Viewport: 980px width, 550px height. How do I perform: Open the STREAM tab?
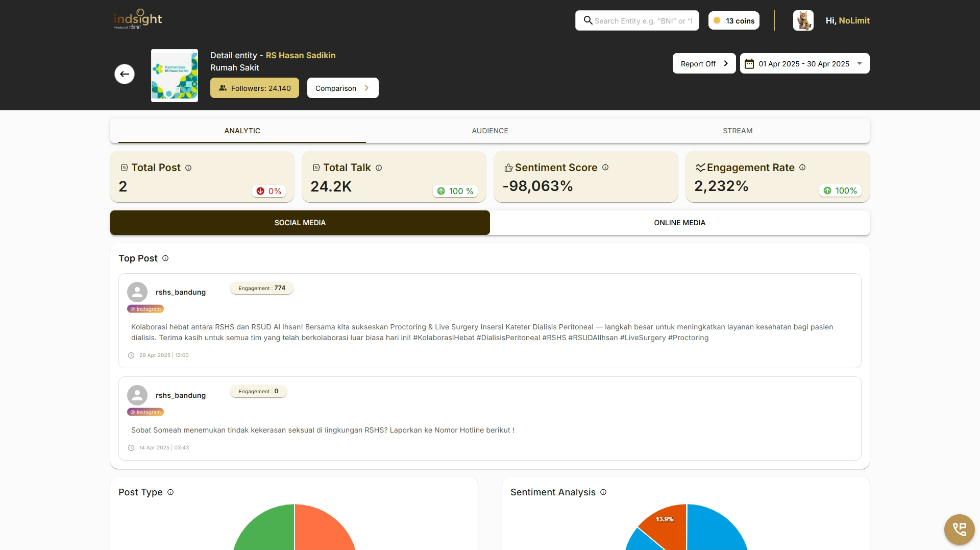pyautogui.click(x=738, y=131)
